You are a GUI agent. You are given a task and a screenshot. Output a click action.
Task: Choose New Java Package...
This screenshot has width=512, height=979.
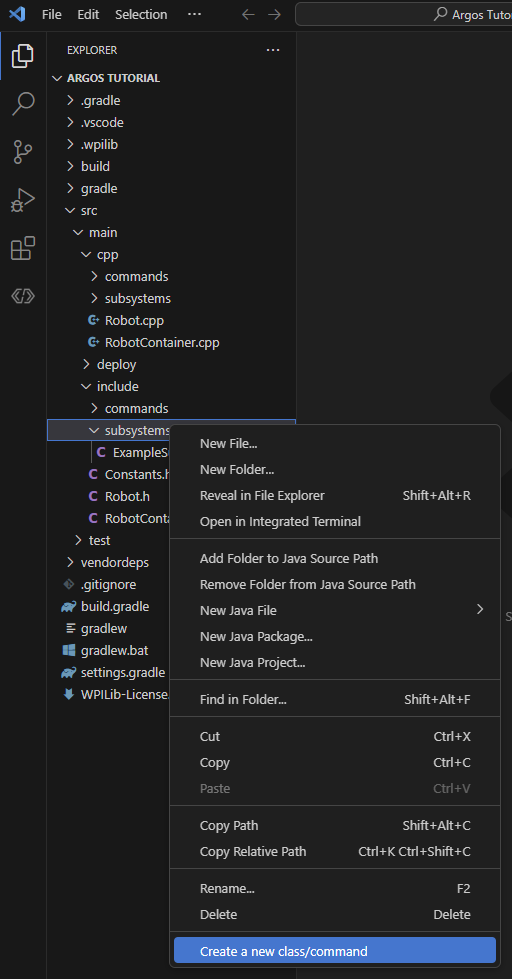pos(335,637)
